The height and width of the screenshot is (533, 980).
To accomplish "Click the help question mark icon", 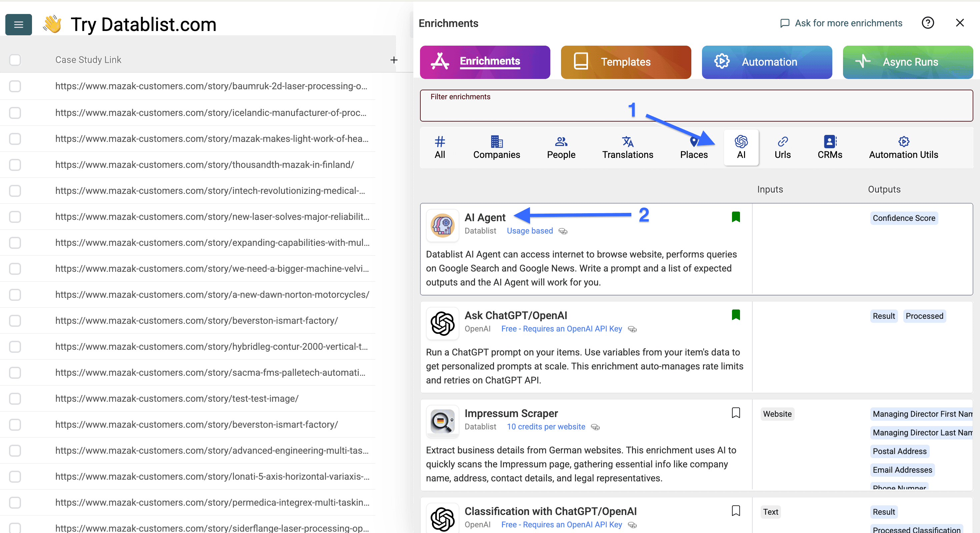I will [x=928, y=23].
